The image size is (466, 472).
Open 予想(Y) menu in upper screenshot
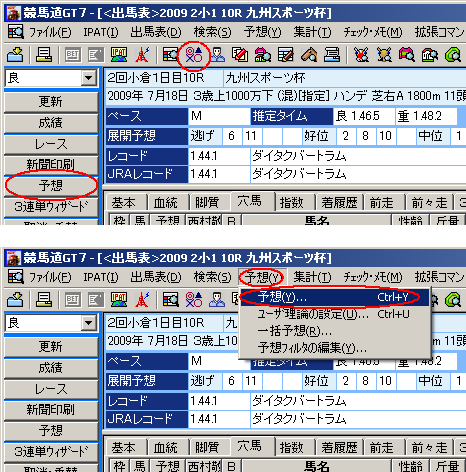click(x=262, y=32)
